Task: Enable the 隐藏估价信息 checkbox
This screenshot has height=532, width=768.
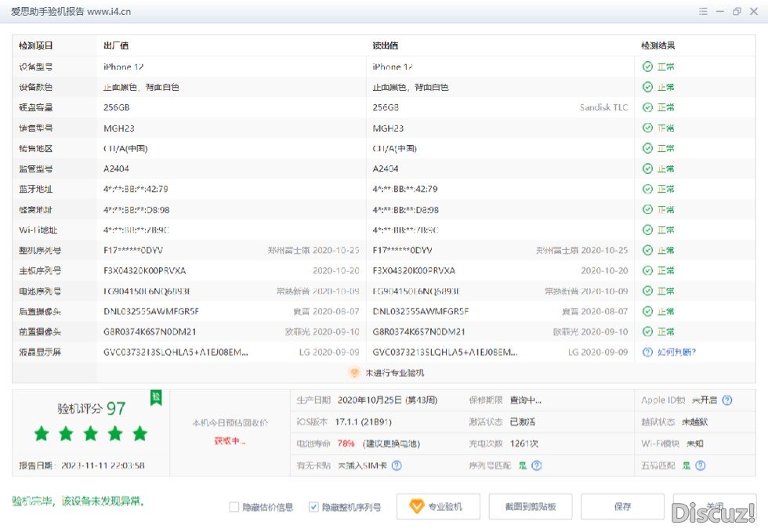Action: [x=234, y=507]
